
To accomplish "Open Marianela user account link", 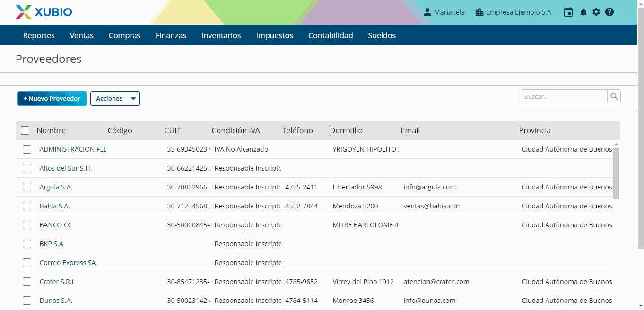I will click(449, 12).
